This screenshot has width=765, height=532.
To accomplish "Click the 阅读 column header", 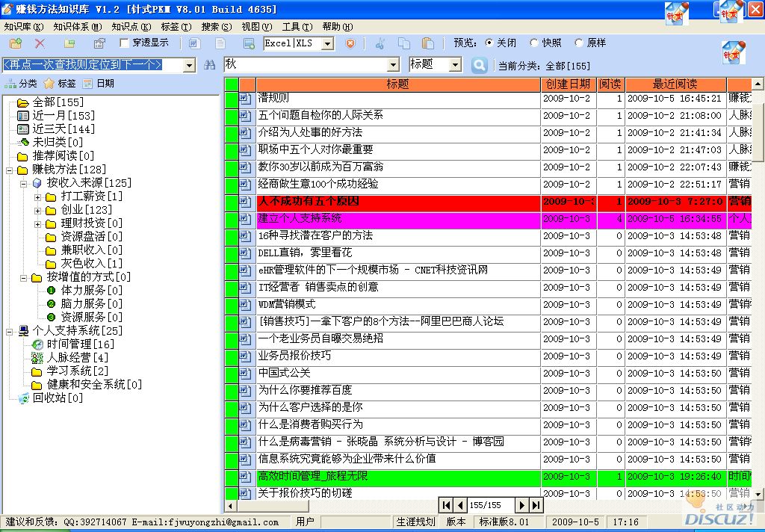I will 610,84.
